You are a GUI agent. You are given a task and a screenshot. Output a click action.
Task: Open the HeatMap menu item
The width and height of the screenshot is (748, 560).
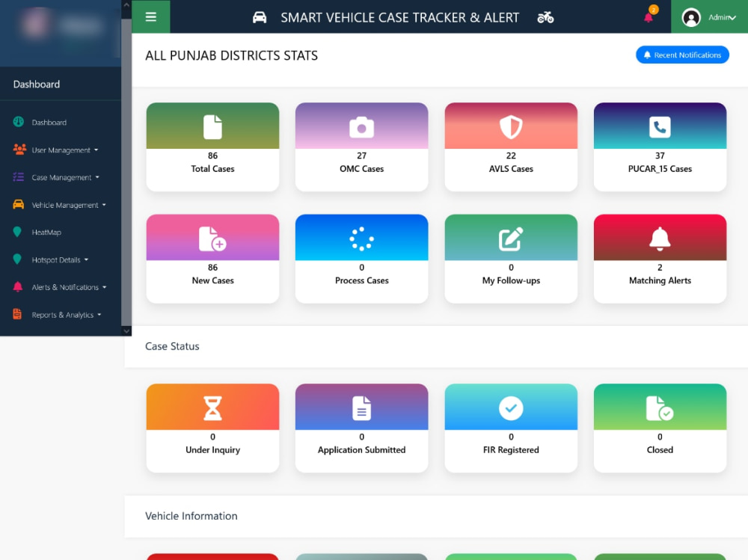46,233
